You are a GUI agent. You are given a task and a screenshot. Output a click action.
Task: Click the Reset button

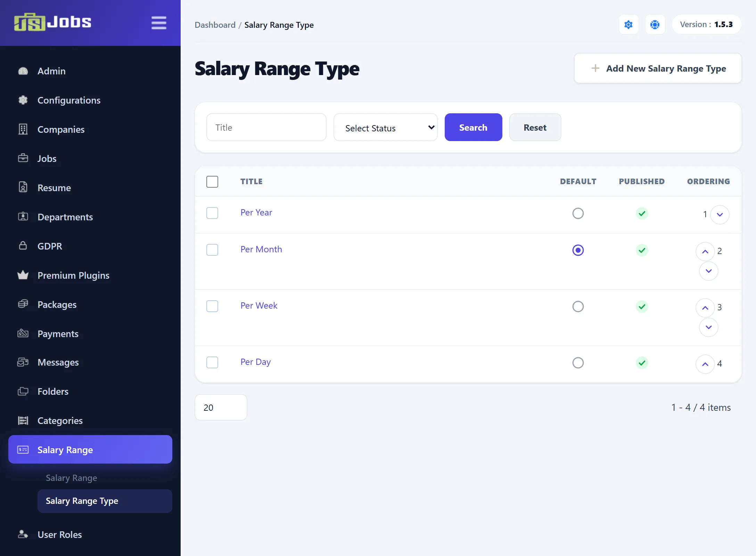coord(535,128)
